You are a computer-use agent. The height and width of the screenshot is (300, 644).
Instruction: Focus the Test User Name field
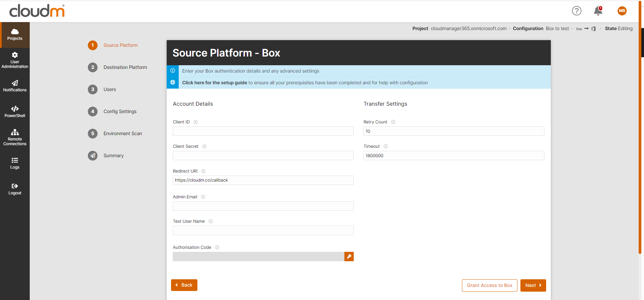(263, 230)
